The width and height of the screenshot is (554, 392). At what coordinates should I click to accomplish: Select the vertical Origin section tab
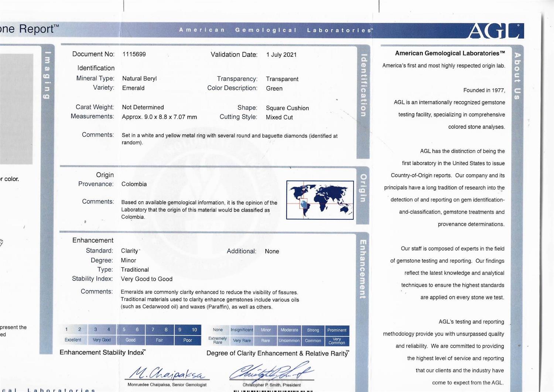click(363, 188)
